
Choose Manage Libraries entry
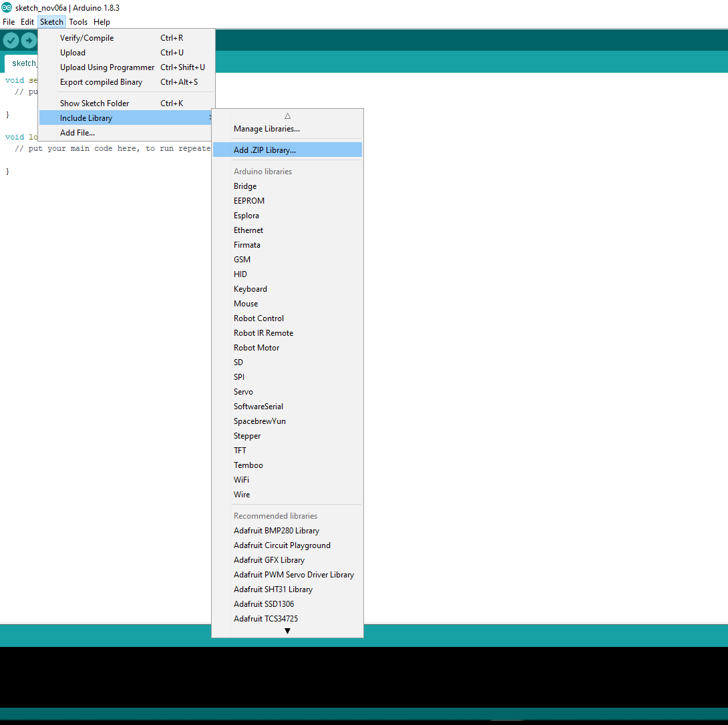tap(266, 129)
